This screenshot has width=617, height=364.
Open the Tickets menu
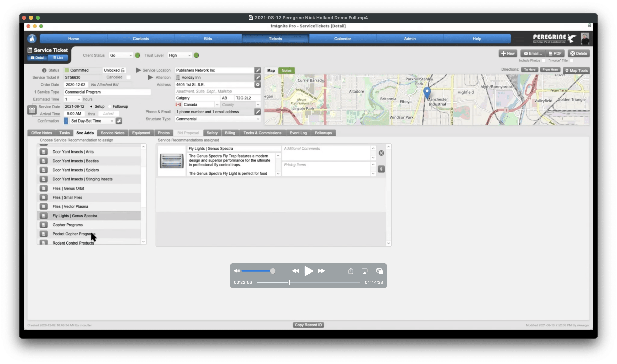coord(275,39)
